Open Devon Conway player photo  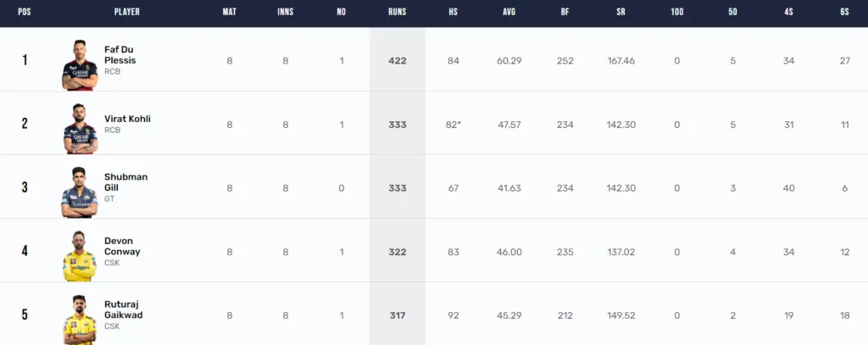tap(80, 256)
